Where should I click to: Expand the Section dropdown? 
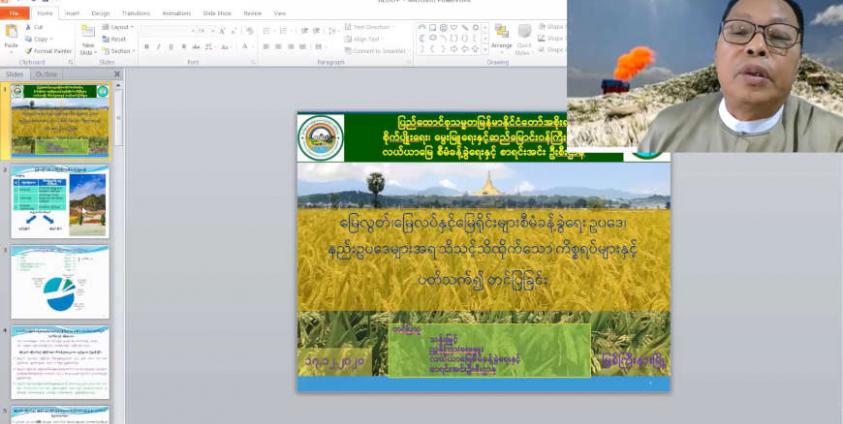(119, 51)
